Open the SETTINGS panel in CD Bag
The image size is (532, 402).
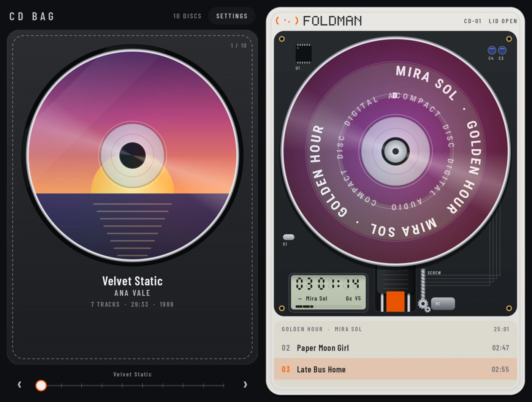coord(232,16)
